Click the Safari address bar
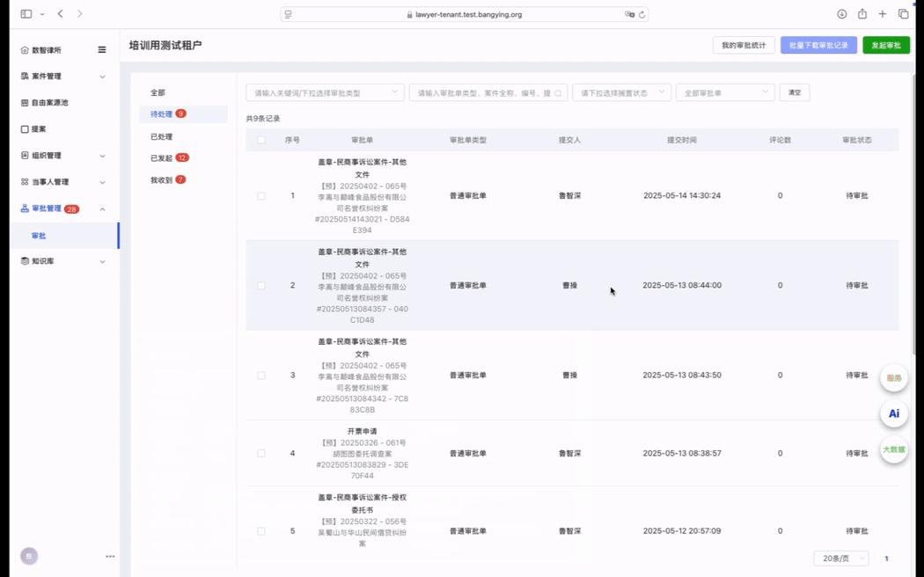Viewport: 924px width, 577px height. (464, 14)
